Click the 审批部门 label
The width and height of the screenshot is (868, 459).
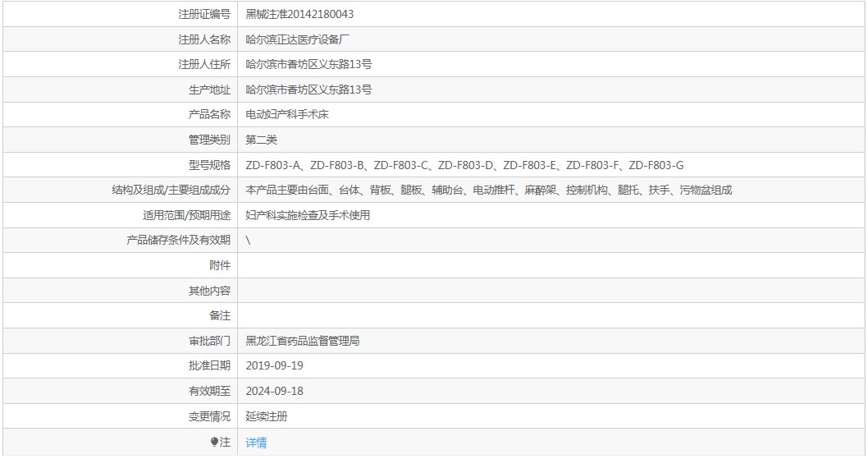tap(209, 341)
